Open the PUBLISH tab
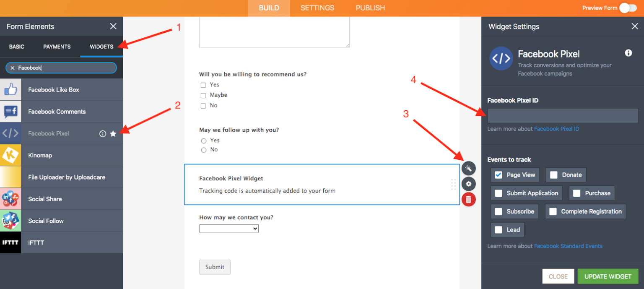Screen dimensions: 644x289 [370, 8]
